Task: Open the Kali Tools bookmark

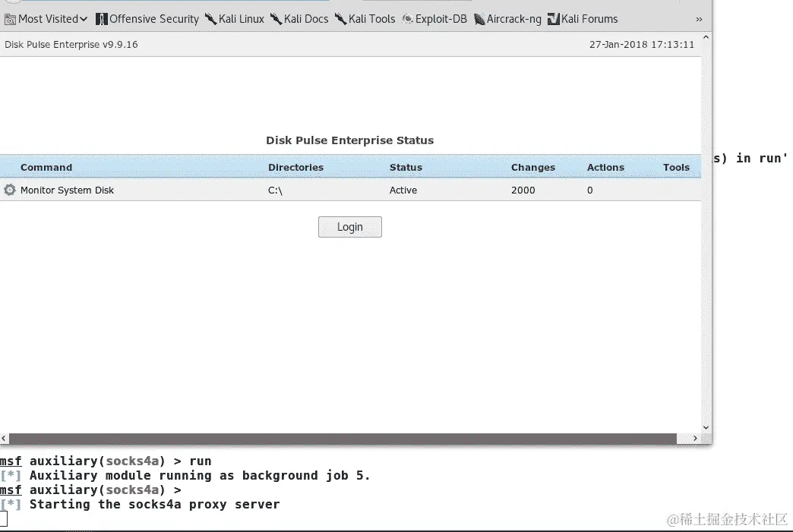Action: pos(365,19)
